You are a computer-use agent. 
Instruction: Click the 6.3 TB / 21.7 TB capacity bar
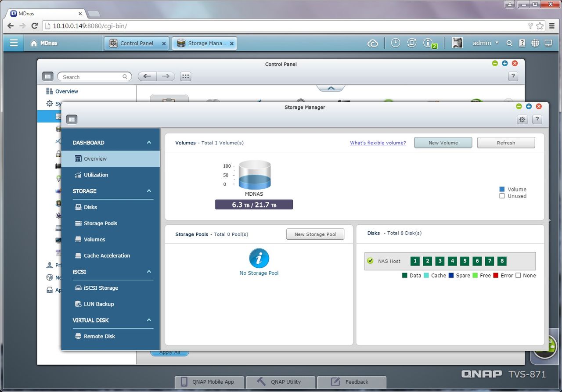tap(254, 205)
